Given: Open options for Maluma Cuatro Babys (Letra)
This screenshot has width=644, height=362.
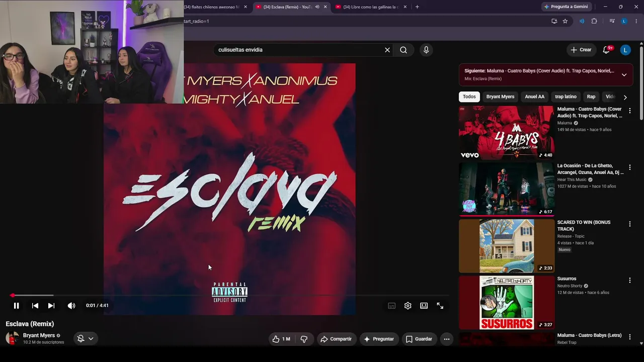Looking at the screenshot, I should click(630, 337).
